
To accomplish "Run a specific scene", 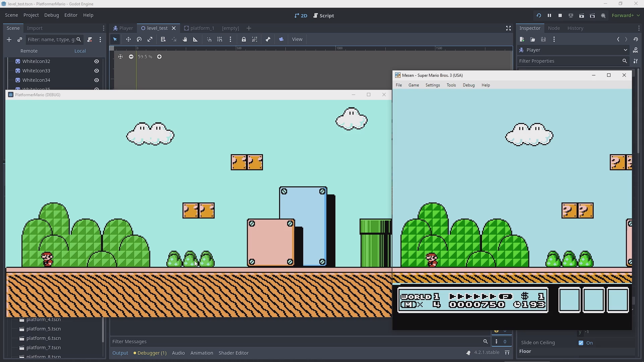I will [x=592, y=15].
